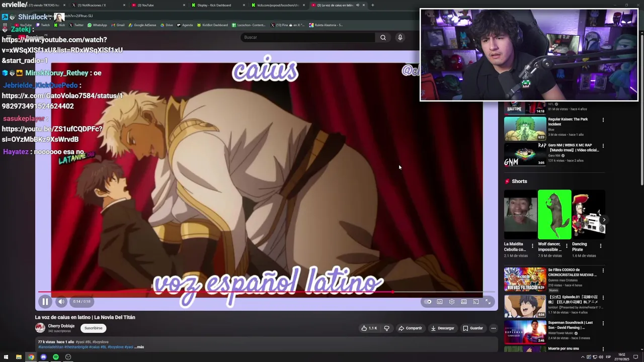Cast video to a TV
This screenshot has width=644, height=362.
click(476, 302)
